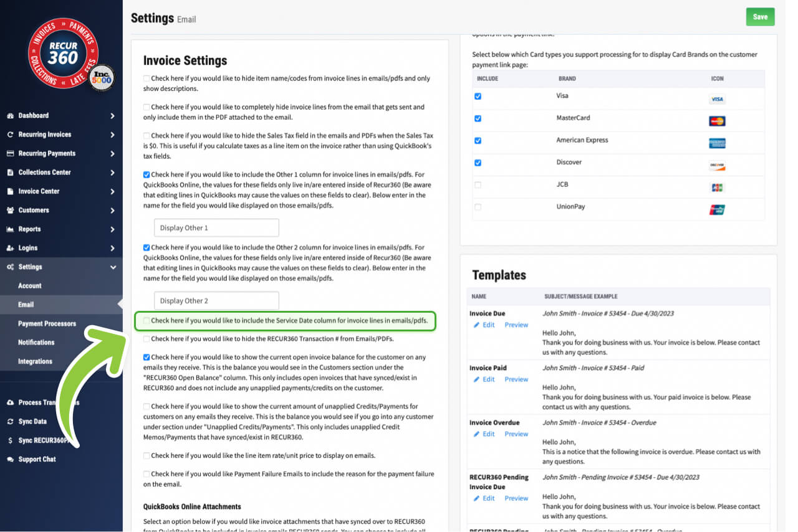Select Email in the Settings submenu
The image size is (798, 532).
coord(26,305)
